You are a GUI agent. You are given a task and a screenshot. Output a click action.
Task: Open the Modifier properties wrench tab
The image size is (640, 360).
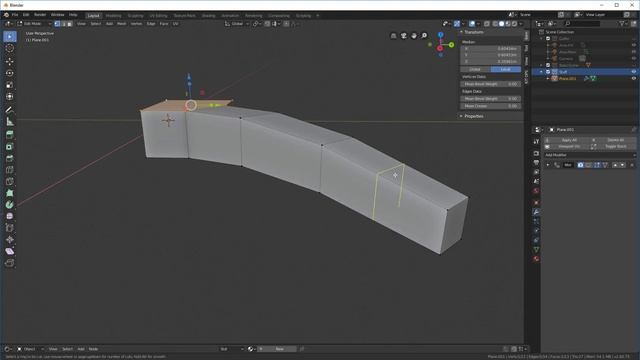(x=536, y=212)
